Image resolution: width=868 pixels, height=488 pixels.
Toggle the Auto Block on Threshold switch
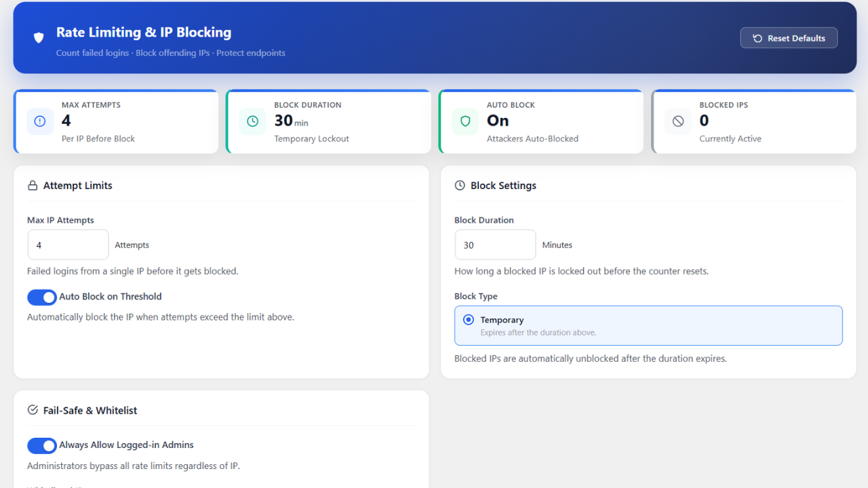click(x=42, y=297)
